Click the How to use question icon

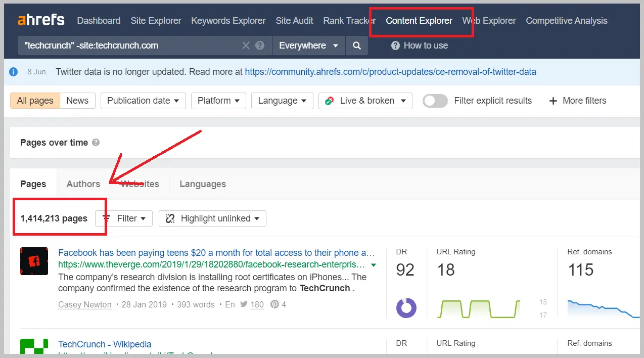coord(395,46)
